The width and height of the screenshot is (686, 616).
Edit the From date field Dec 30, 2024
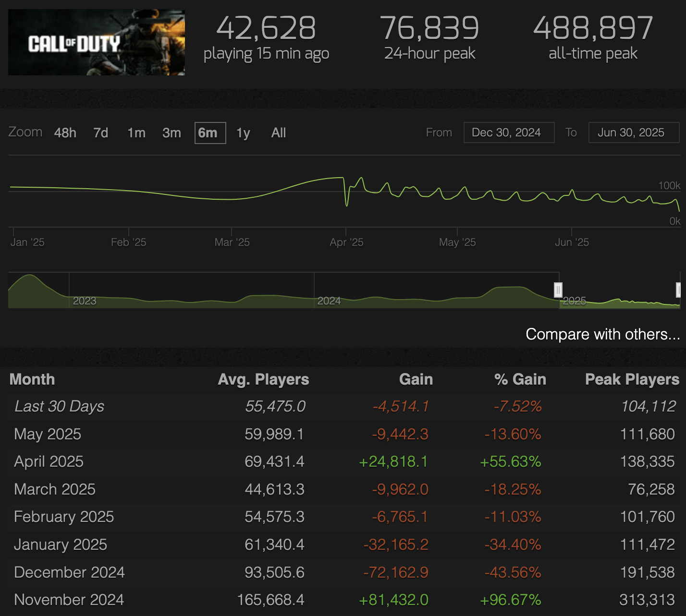509,133
